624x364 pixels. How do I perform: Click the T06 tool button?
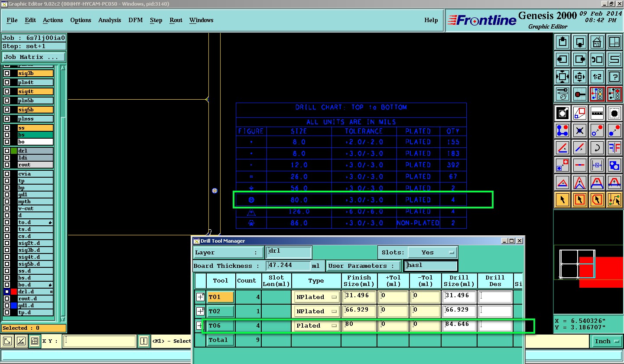point(220,326)
